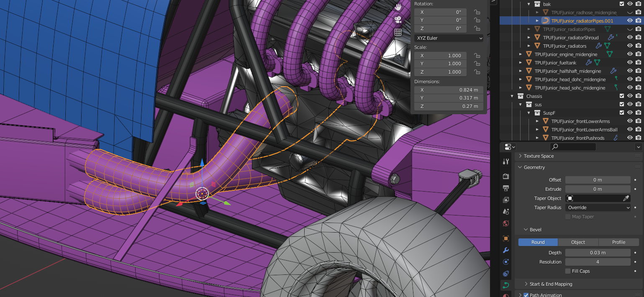Open the View Layer properties tab
Image resolution: width=644 pixels, height=297 pixels.
tap(506, 200)
